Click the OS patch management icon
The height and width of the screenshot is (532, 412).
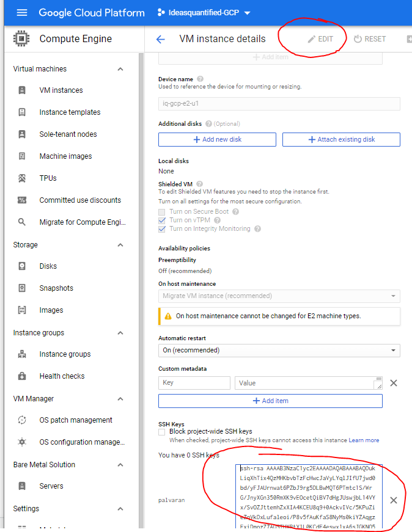pos(22,420)
